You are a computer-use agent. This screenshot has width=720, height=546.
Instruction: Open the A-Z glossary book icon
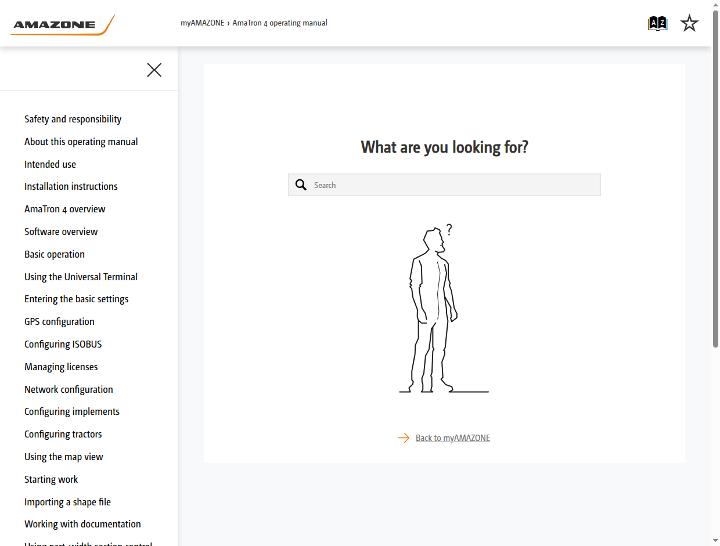657,23
